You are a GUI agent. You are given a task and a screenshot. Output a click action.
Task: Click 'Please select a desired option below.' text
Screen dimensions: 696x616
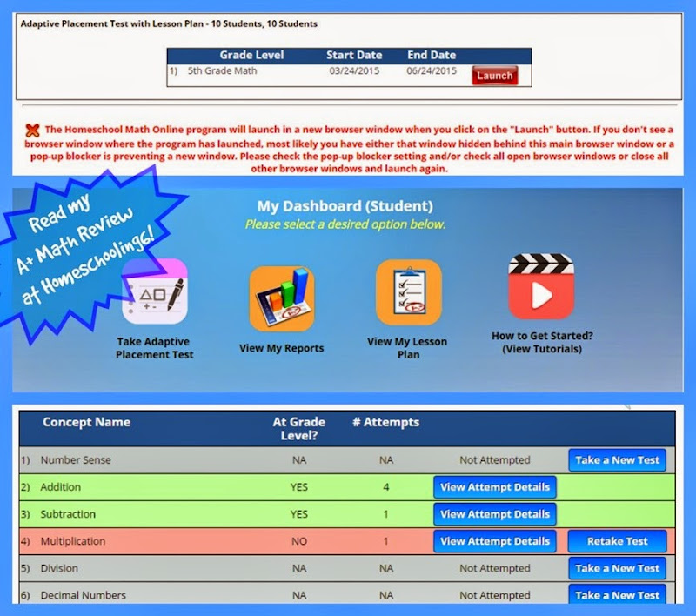coord(345,224)
